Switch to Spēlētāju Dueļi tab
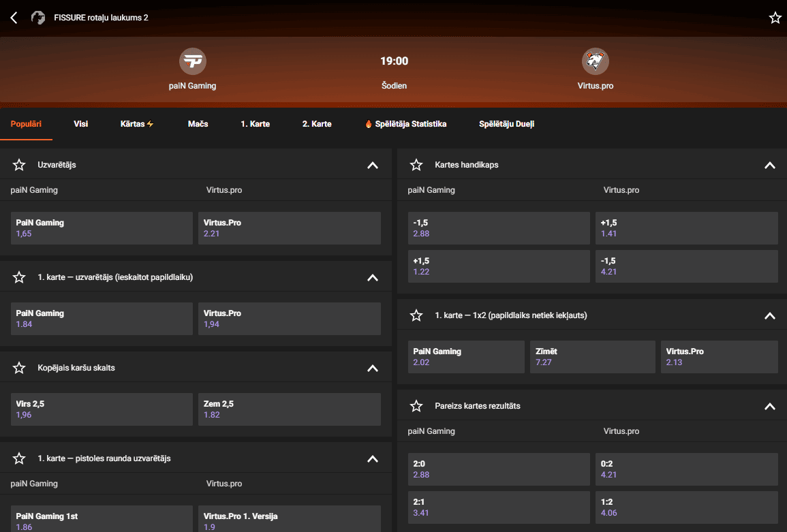 click(x=506, y=124)
